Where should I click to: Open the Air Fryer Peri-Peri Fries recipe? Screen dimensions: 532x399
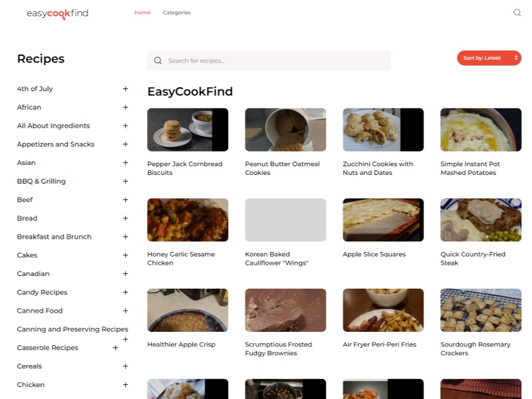click(x=379, y=344)
